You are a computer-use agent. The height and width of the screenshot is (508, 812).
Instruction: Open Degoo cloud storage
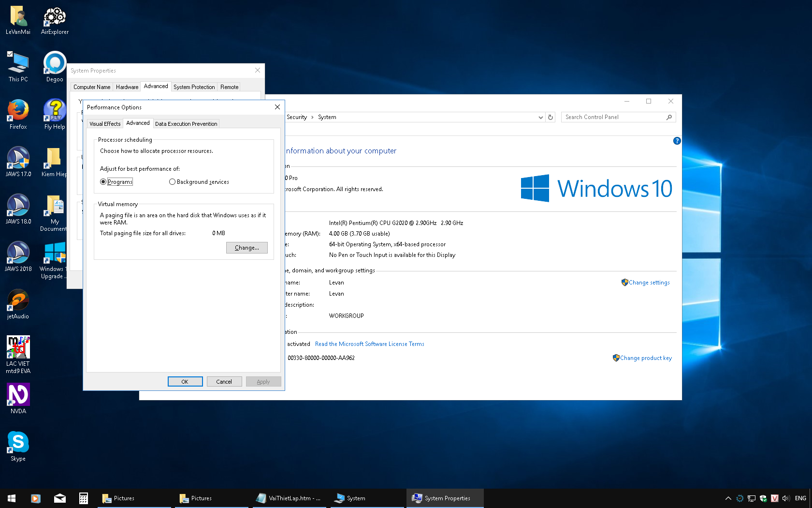click(54, 63)
